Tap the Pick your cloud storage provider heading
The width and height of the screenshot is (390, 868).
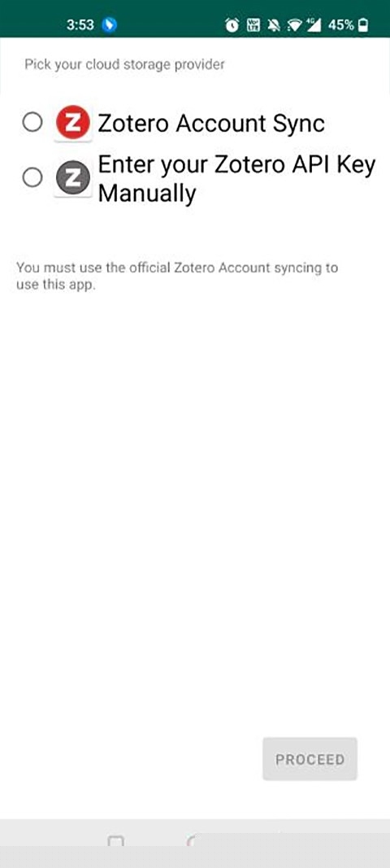(124, 65)
